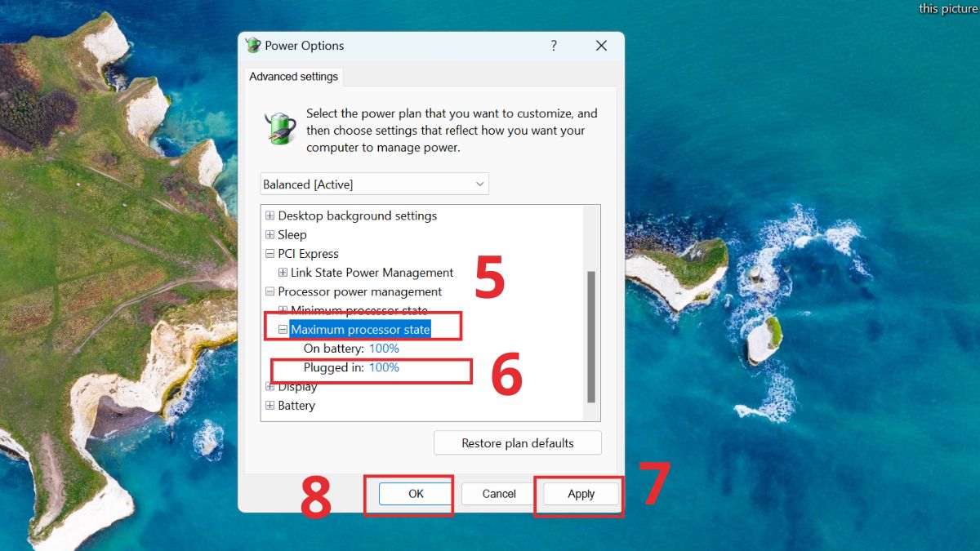Expand the Sleep node

270,235
